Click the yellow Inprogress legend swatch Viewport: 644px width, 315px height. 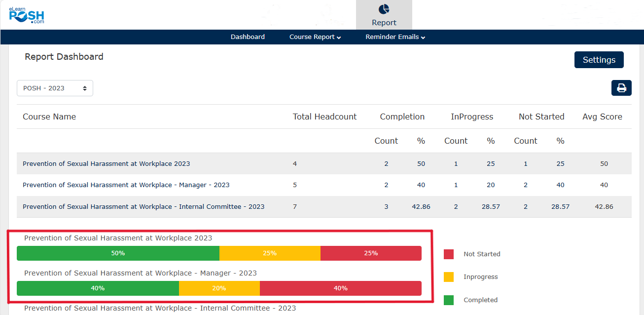coord(449,277)
